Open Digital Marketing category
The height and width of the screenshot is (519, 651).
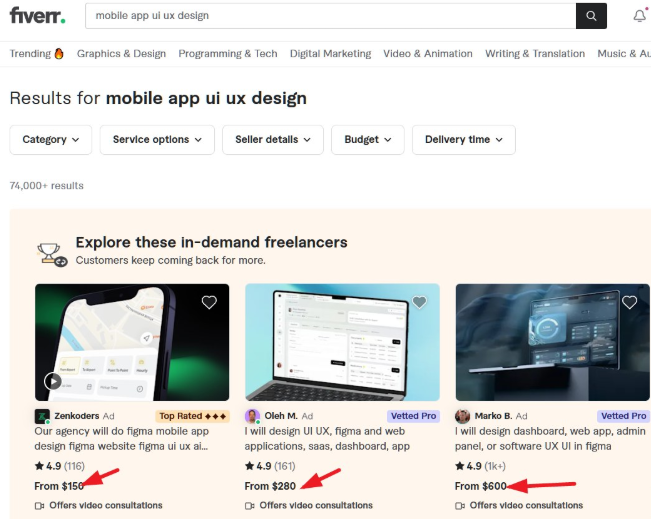[330, 54]
